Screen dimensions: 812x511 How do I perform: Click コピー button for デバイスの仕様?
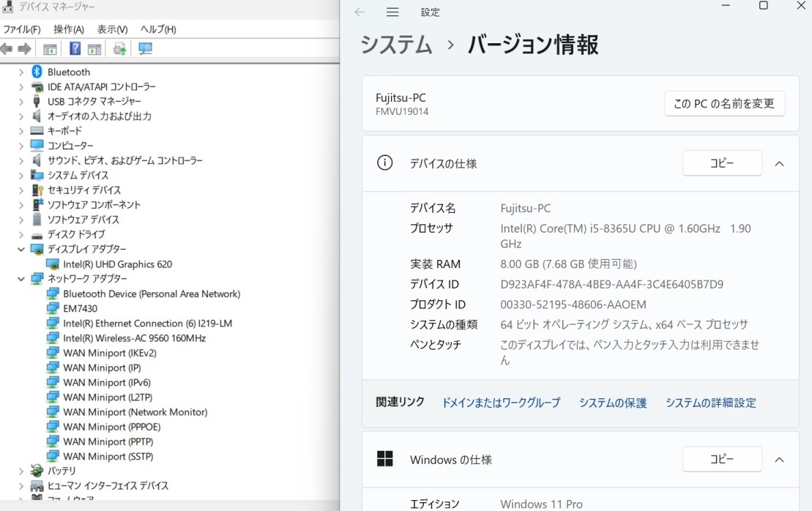coord(722,163)
